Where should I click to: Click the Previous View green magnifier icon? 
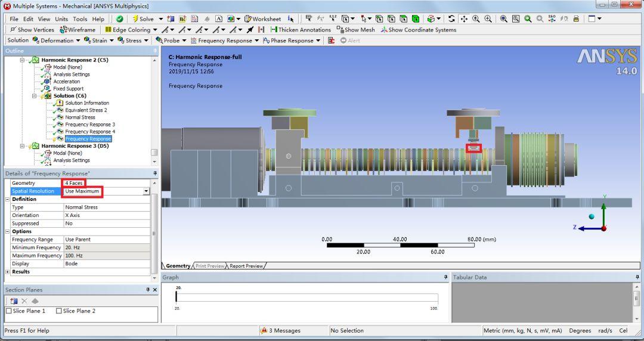point(528,19)
